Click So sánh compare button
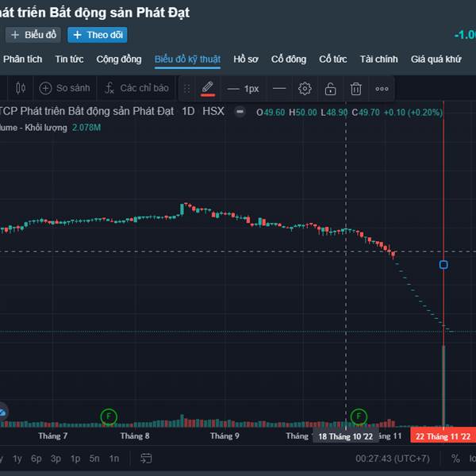476x476 pixels. [65, 88]
